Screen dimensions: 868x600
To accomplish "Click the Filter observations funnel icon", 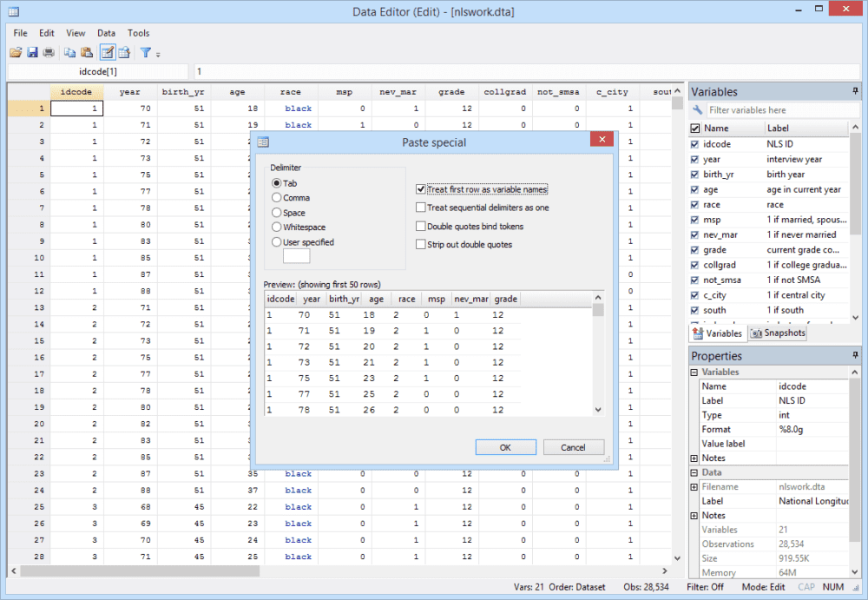I will click(146, 53).
